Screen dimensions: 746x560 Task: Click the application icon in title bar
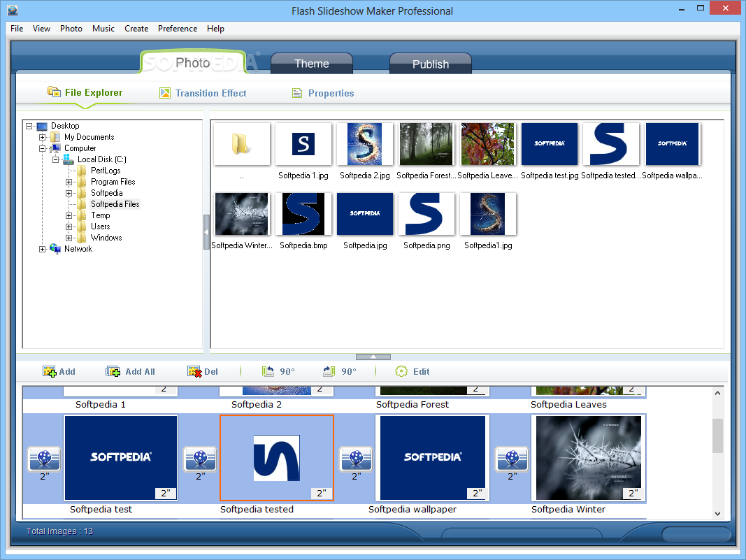pos(13,10)
